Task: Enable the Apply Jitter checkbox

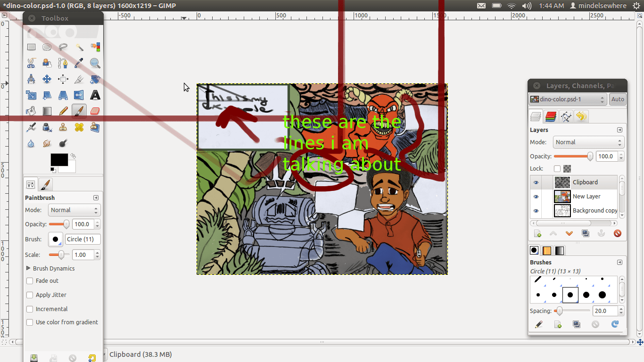Action: tap(30, 295)
